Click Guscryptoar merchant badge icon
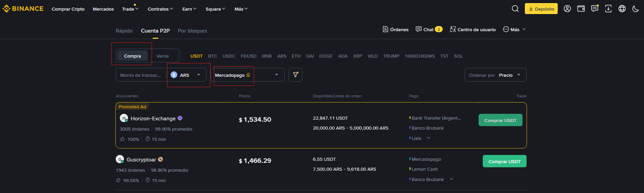This screenshot has width=644, height=193. pos(160,159)
